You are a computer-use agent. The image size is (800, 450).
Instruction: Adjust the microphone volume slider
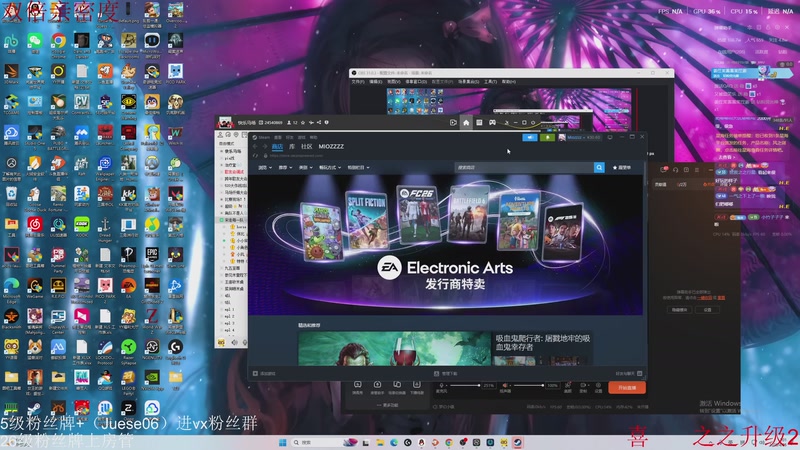point(464,386)
